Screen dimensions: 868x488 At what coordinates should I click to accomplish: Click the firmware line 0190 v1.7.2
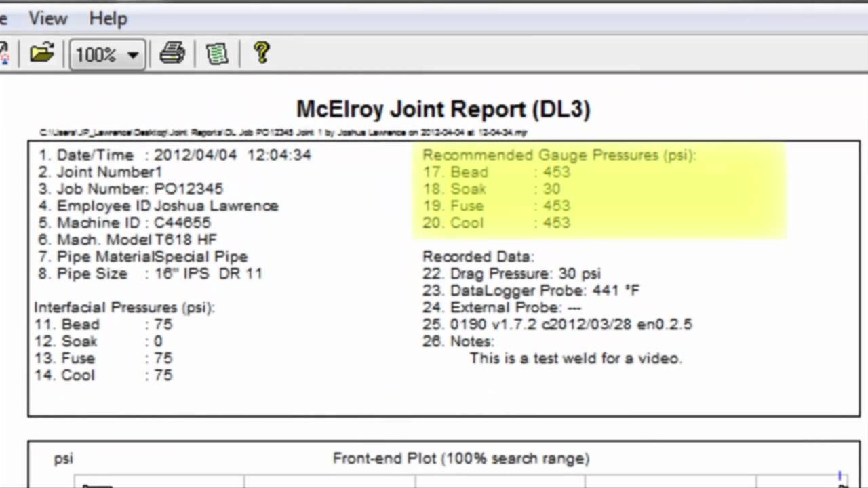[557, 325]
